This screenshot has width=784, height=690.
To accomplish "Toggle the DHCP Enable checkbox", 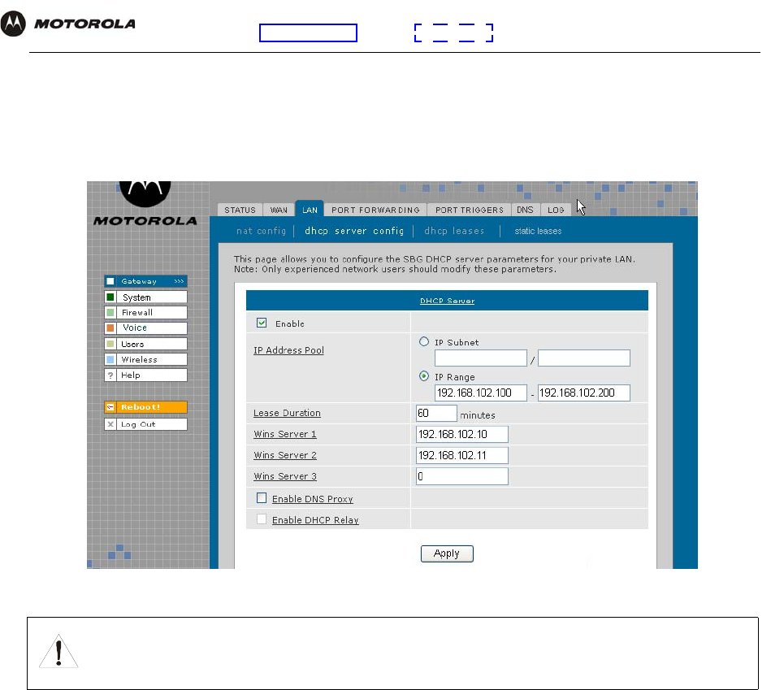I will point(262,323).
